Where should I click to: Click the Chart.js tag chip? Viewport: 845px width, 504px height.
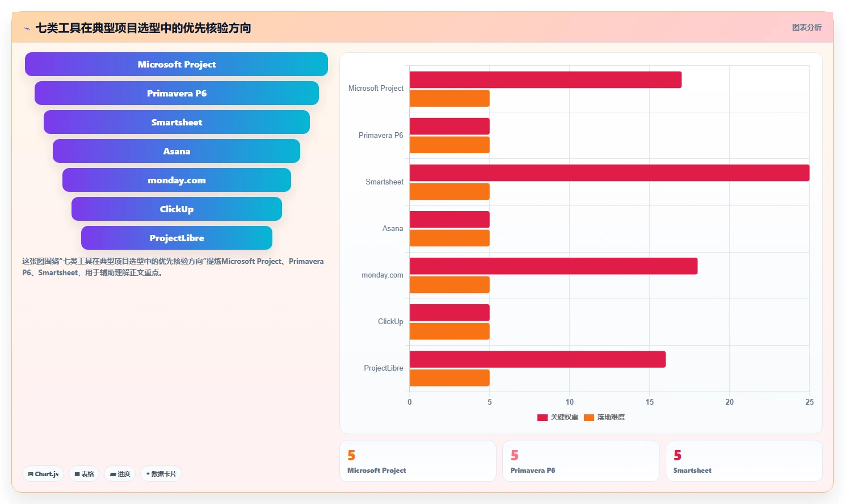pos(43,474)
